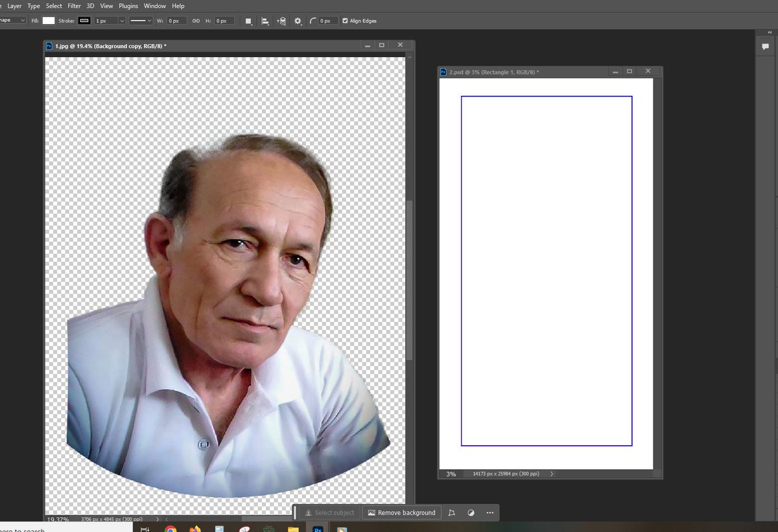Viewport: 778px width, 532px height.
Task: Open the 3D menu
Action: pyautogui.click(x=91, y=6)
